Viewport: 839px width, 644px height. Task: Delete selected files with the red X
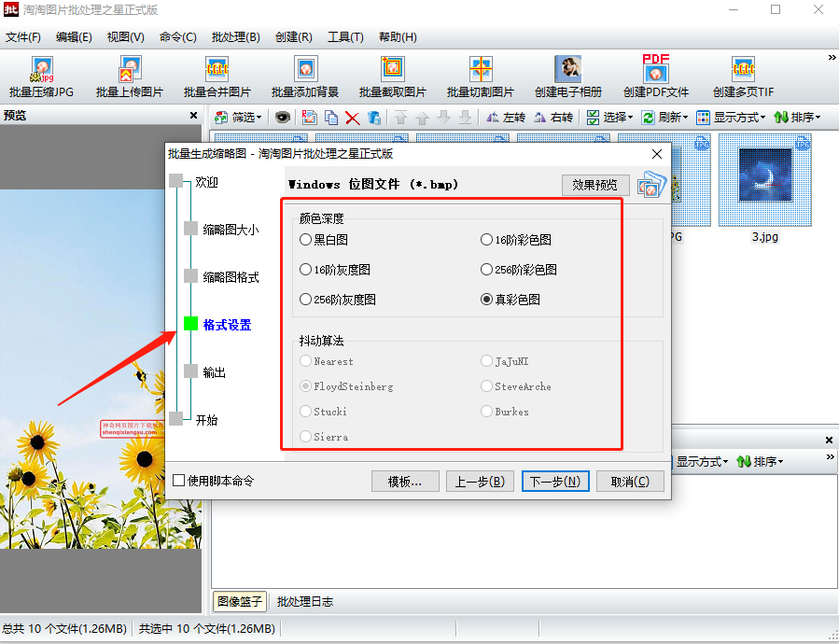pyautogui.click(x=352, y=118)
